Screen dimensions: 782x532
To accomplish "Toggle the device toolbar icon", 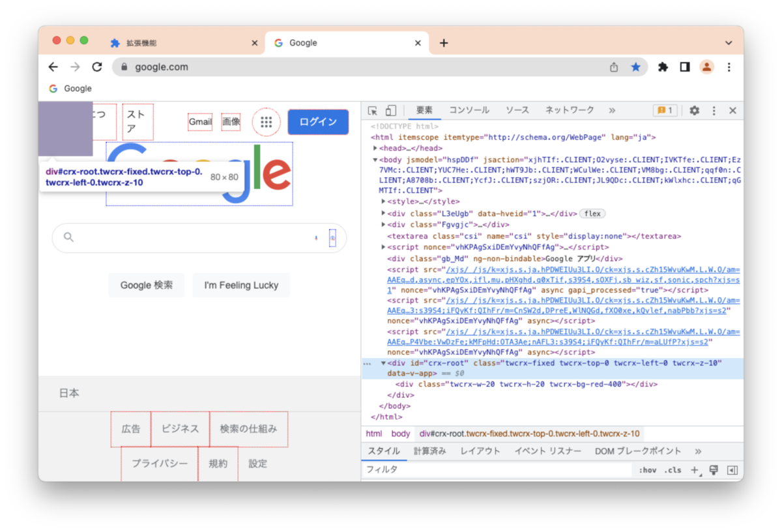I will pos(390,110).
